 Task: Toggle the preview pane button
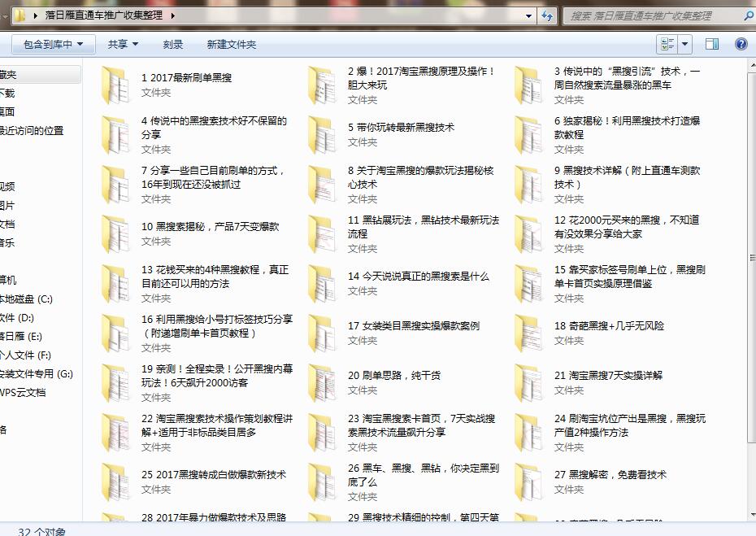[x=712, y=45]
